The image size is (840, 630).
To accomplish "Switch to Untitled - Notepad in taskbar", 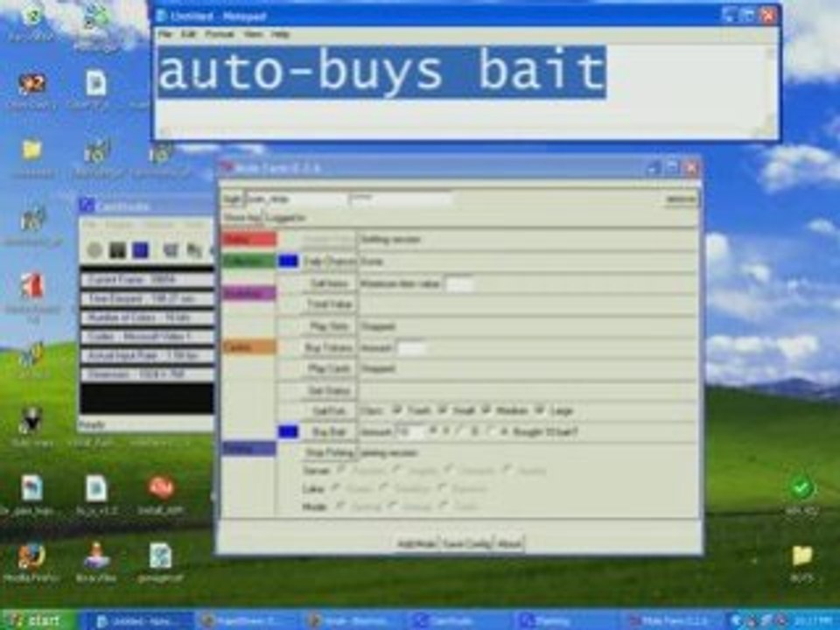I will tap(138, 621).
